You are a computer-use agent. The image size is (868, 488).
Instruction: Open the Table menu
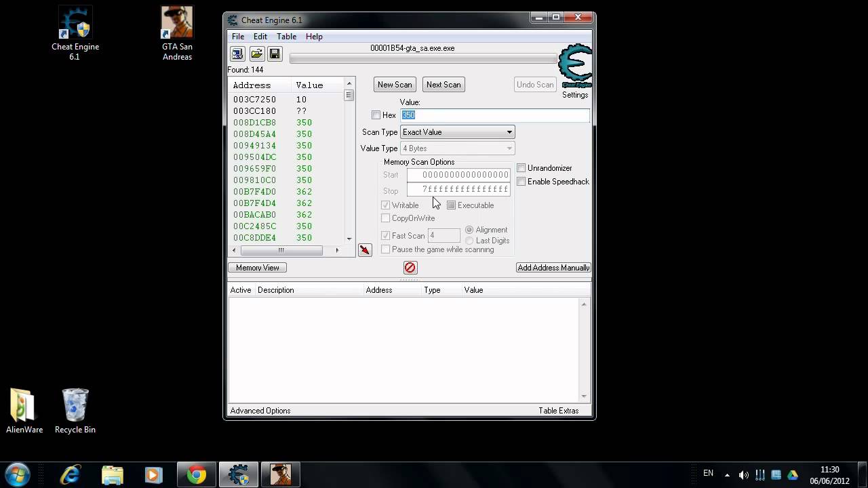pos(286,37)
